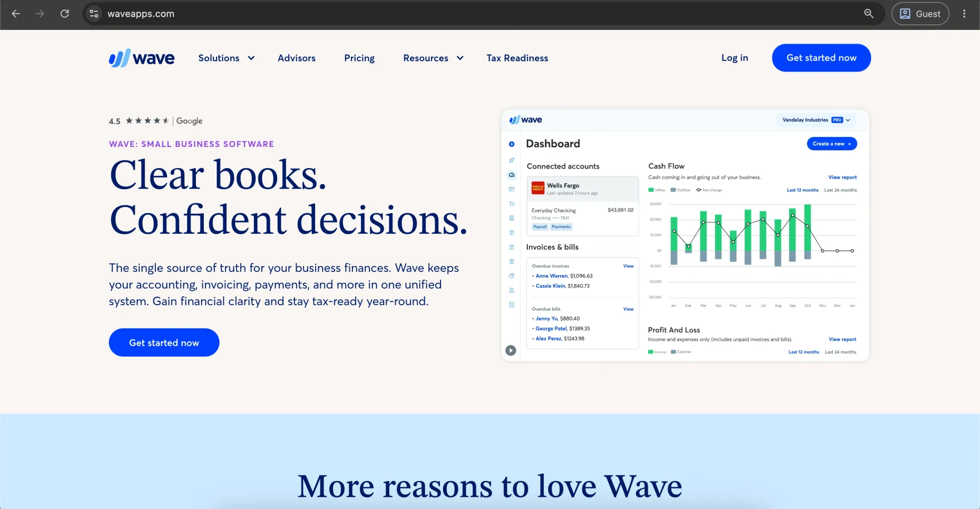
Task: Click the Wells Fargo logo icon
Action: tap(538, 188)
